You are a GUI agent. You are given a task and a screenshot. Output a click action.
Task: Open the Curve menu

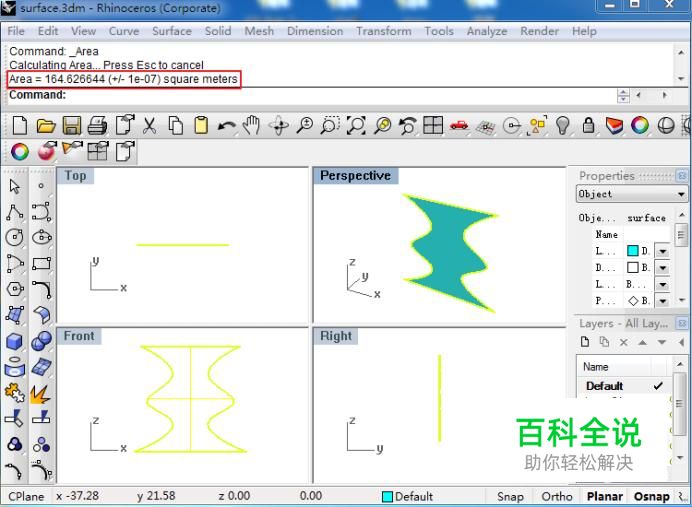coord(124,31)
